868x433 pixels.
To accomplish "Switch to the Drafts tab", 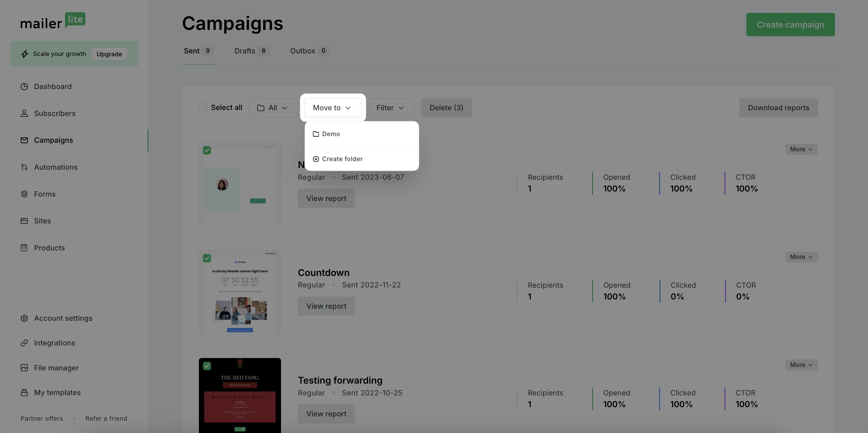I will click(251, 51).
